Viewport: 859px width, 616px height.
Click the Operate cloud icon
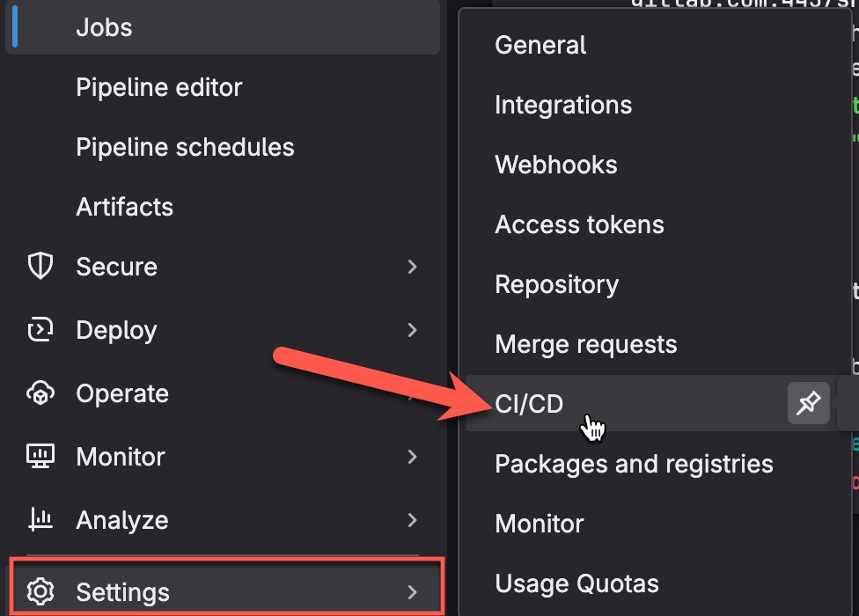[40, 393]
